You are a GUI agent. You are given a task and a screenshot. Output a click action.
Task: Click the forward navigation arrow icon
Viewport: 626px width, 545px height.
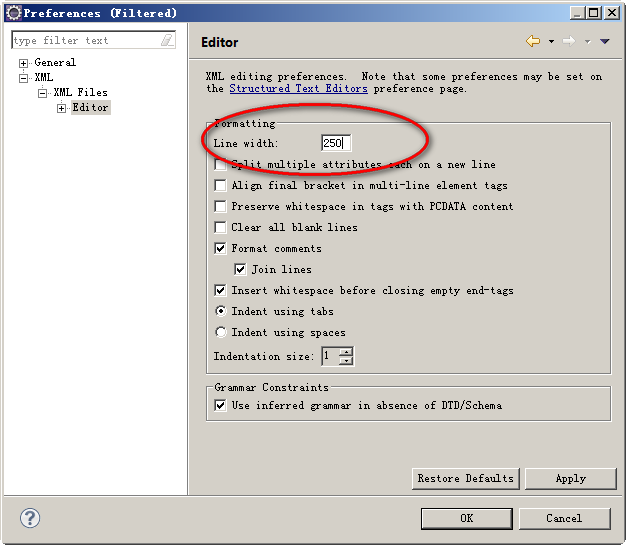click(x=568, y=41)
